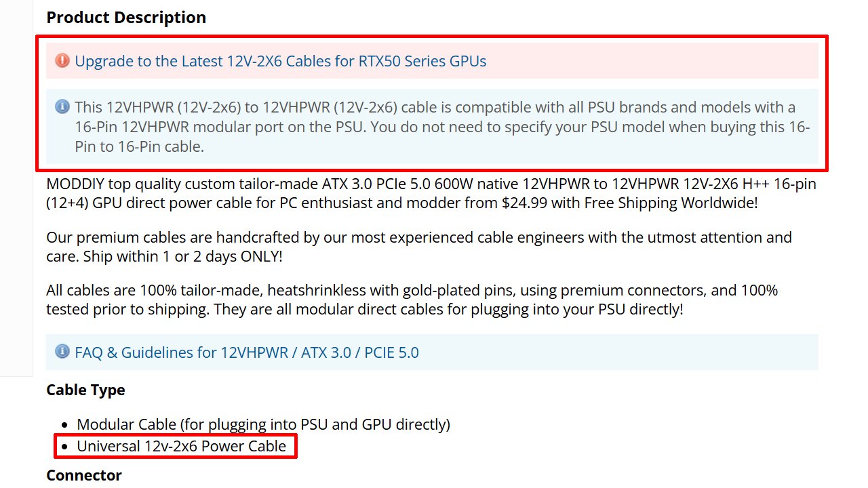Click bullet marker before Universal 12v-2x6 Power Cable
Screen dimensions: 868x488
point(64,447)
